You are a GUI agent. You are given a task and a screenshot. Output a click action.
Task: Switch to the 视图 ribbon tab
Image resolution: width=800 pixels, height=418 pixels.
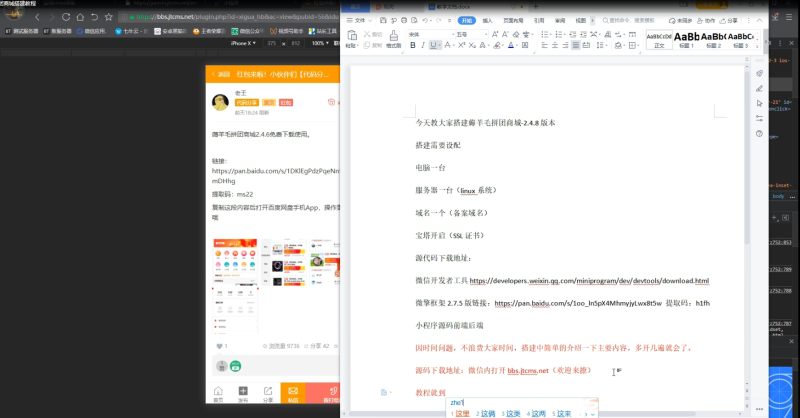click(581, 20)
